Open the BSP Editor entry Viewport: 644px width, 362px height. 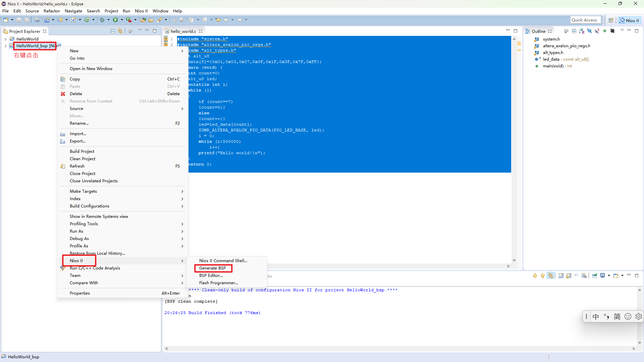point(211,276)
